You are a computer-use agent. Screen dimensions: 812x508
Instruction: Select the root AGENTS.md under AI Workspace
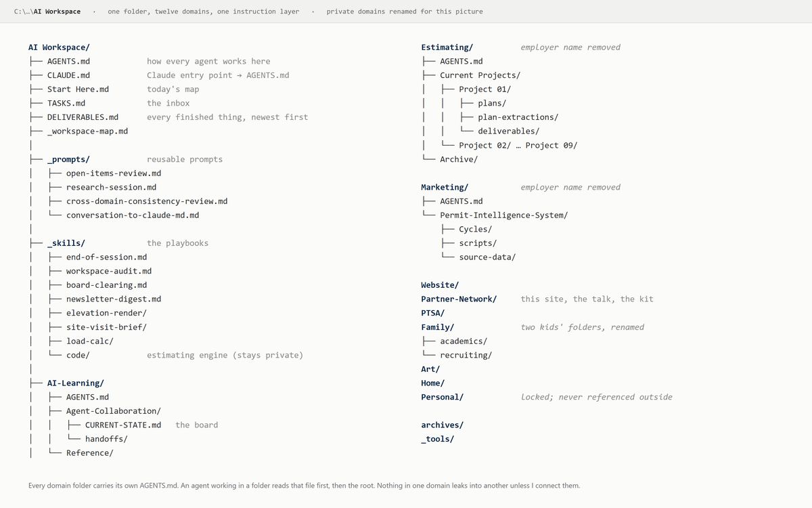click(68, 62)
